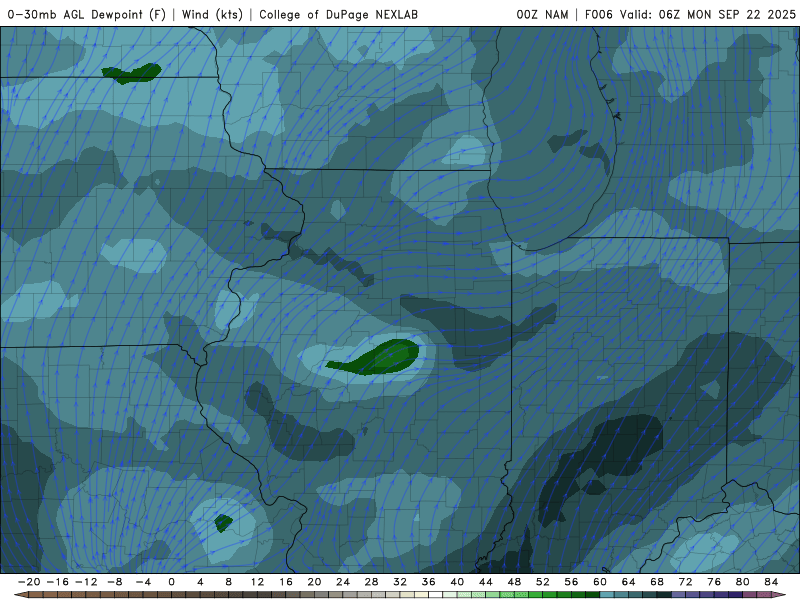This screenshot has width=800, height=600.
Task: Click the lone 8 color scale label
Action: tap(229, 582)
